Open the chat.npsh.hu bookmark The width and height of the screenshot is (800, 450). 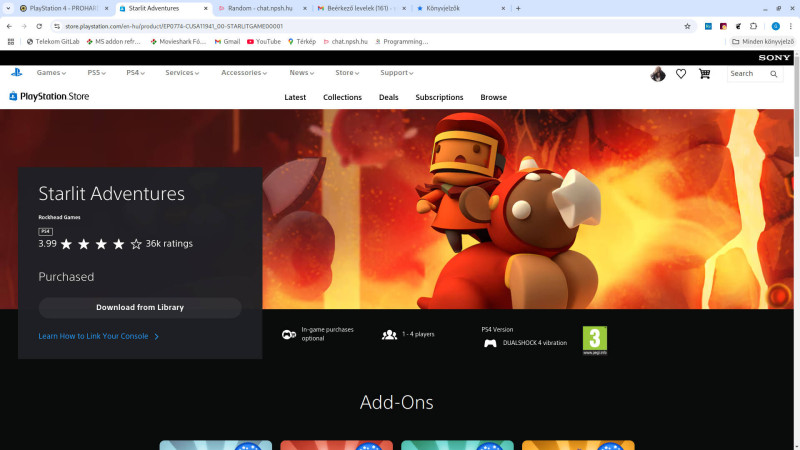coord(345,41)
